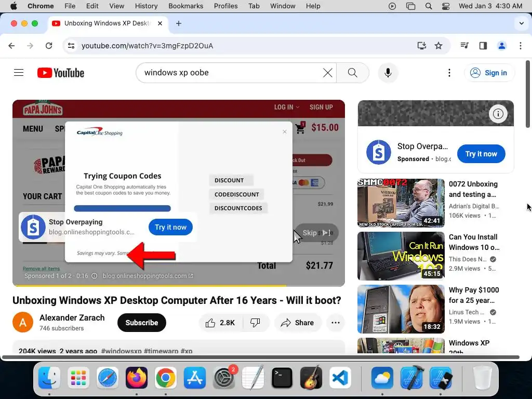532x399 pixels.
Task: Click the page vertical scrollbar
Action: 528,95
